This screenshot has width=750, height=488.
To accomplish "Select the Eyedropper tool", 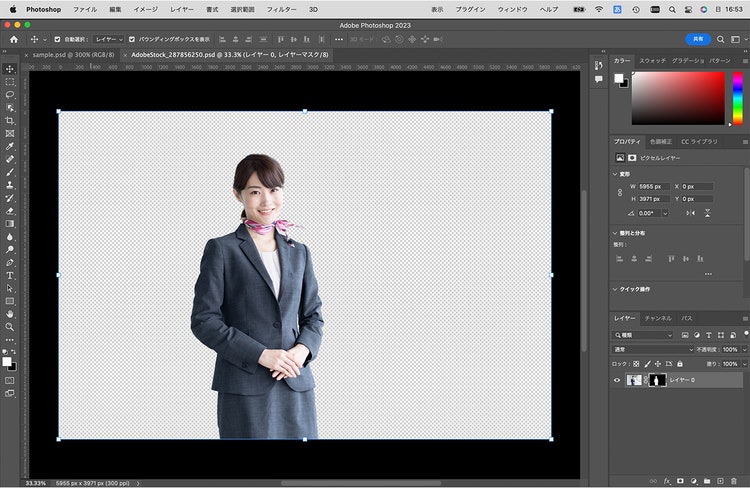I will pyautogui.click(x=10, y=146).
